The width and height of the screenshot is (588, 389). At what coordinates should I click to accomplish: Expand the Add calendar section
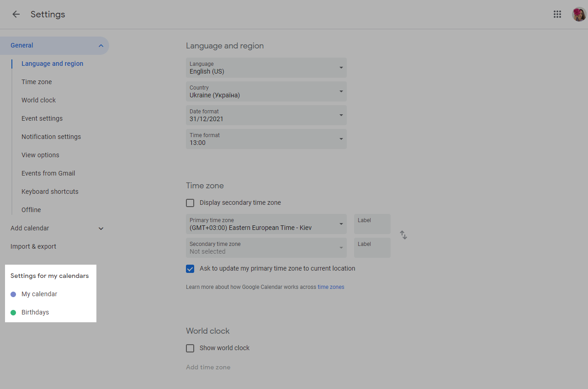[x=101, y=229]
